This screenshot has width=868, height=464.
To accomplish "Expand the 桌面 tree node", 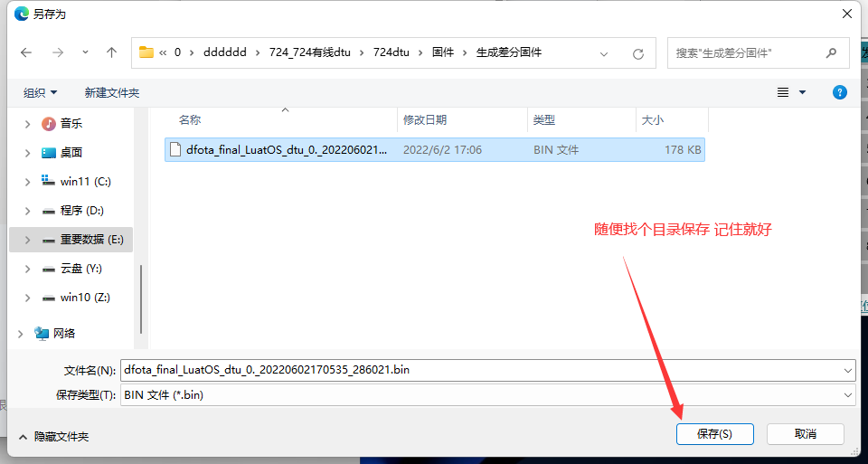I will (27, 153).
